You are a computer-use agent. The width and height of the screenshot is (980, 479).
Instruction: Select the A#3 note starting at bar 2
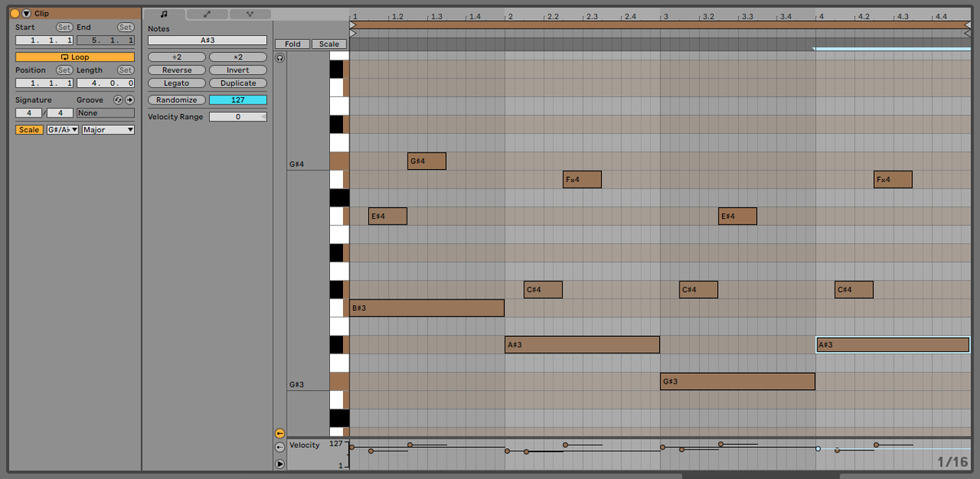click(581, 344)
